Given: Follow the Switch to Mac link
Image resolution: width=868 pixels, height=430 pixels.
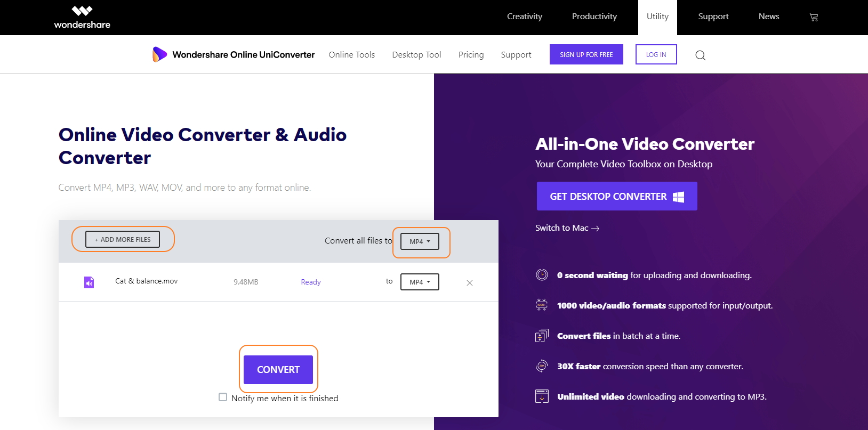Looking at the screenshot, I should pos(567,228).
